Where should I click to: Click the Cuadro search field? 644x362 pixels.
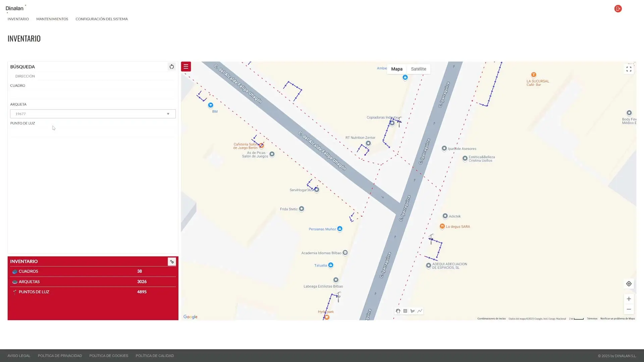click(93, 95)
